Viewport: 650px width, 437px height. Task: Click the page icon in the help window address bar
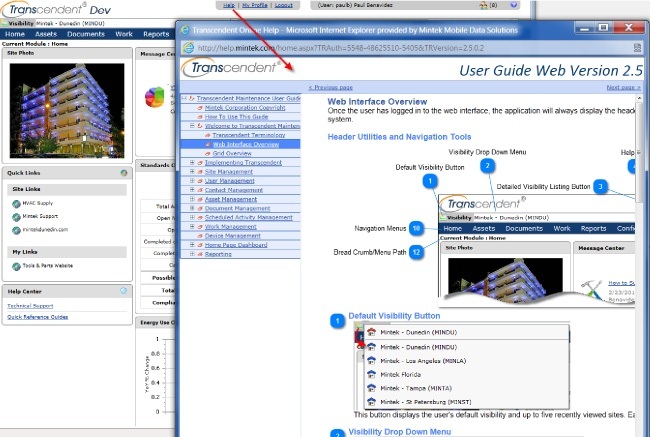[x=189, y=48]
